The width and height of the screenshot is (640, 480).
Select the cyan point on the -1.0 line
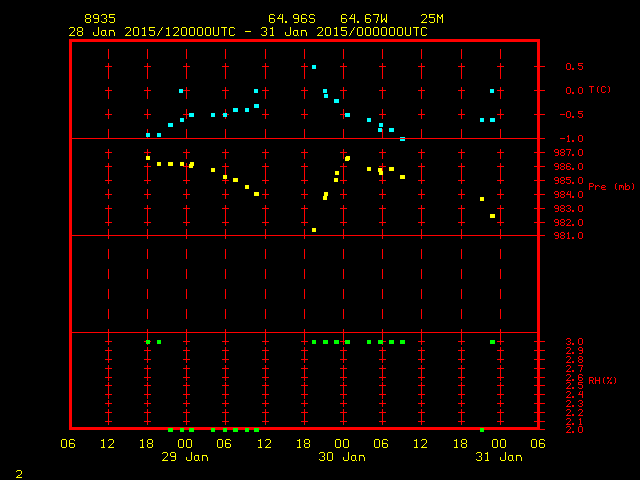(x=402, y=139)
